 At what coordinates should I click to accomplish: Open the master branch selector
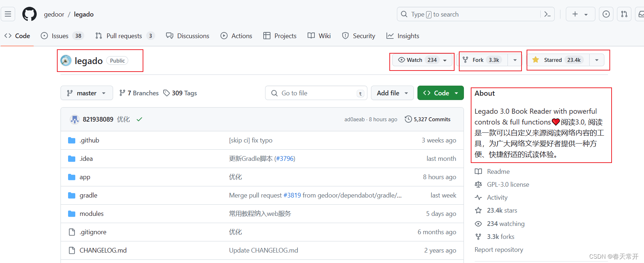click(x=87, y=93)
